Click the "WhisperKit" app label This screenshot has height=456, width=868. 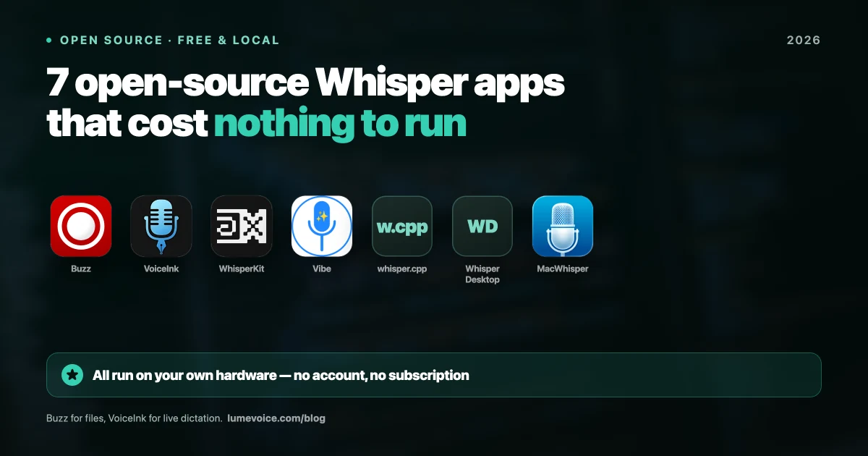(x=242, y=269)
